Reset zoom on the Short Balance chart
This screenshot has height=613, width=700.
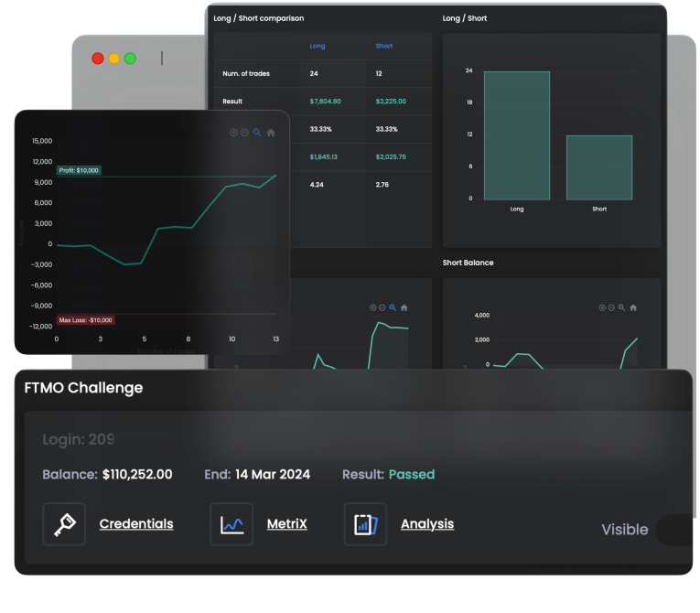point(633,307)
